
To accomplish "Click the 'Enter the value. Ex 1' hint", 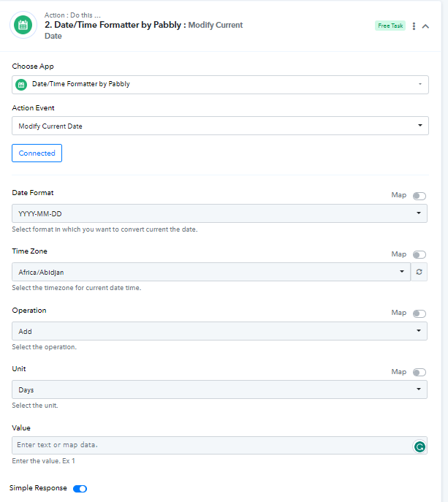I will coord(44,461).
